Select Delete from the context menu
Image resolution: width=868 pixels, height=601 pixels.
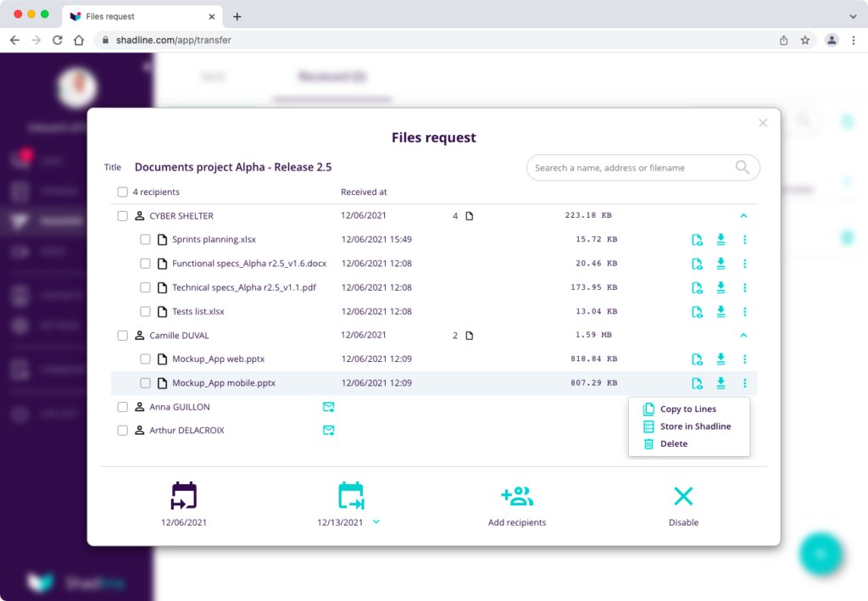click(x=674, y=443)
